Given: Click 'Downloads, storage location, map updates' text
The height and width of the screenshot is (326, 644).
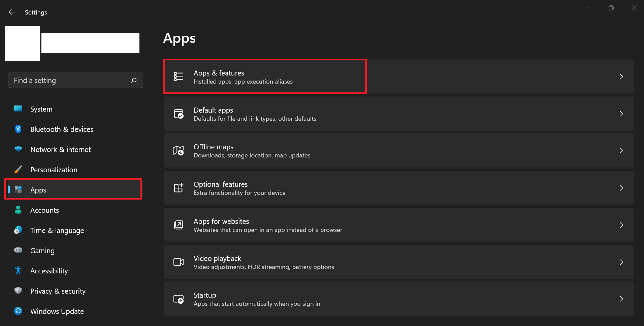Looking at the screenshot, I should click(252, 155).
